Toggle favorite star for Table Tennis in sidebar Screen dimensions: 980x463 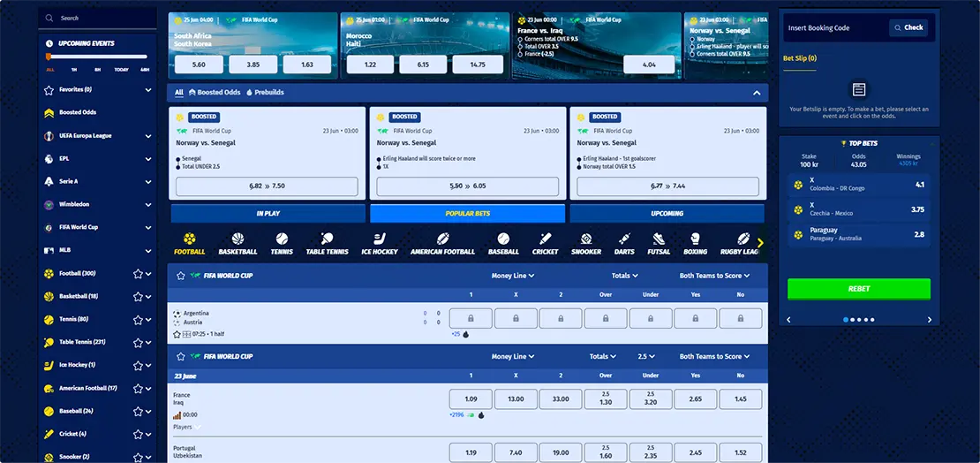[x=138, y=342]
